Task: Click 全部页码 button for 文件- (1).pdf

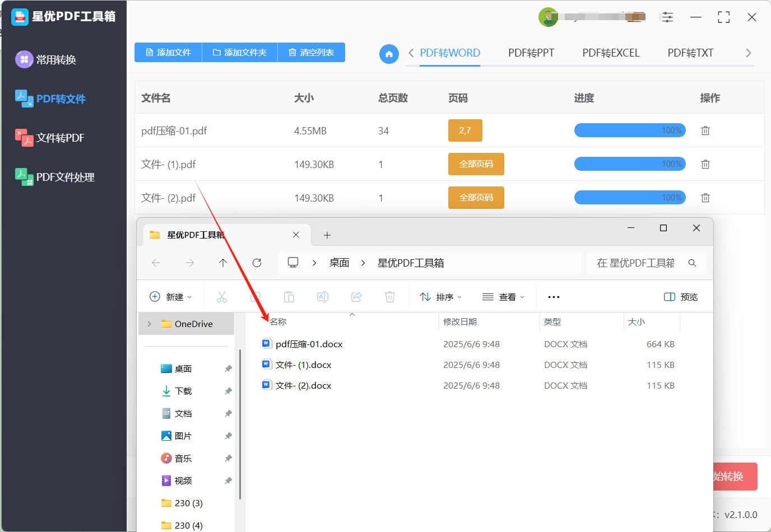Action: [476, 164]
